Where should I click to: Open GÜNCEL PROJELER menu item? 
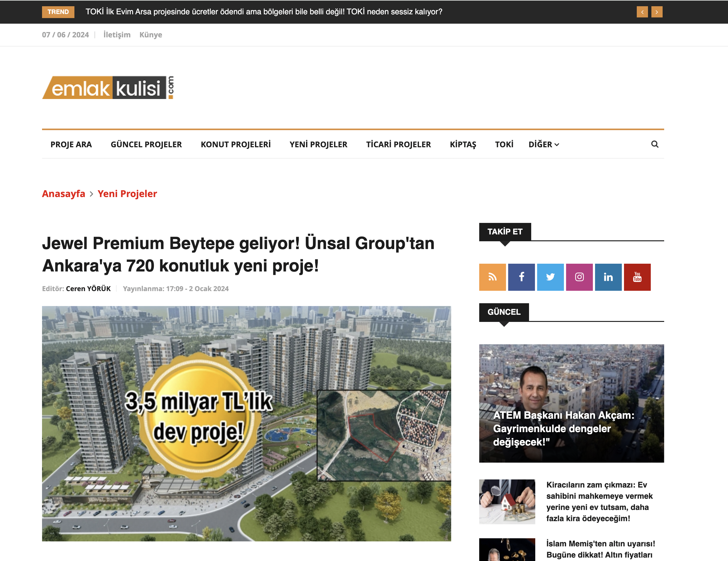coord(146,144)
